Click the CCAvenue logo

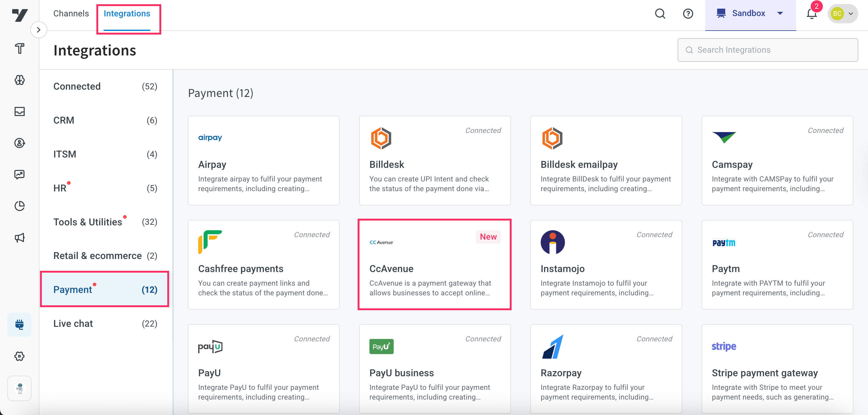click(x=381, y=242)
